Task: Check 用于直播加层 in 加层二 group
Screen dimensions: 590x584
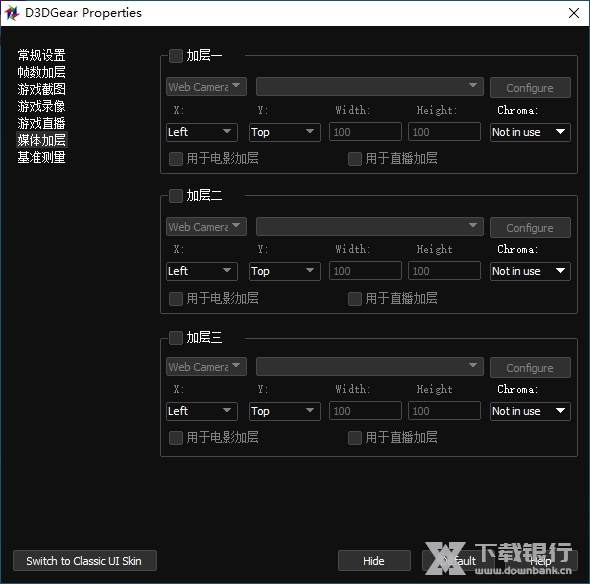Action: pos(355,299)
